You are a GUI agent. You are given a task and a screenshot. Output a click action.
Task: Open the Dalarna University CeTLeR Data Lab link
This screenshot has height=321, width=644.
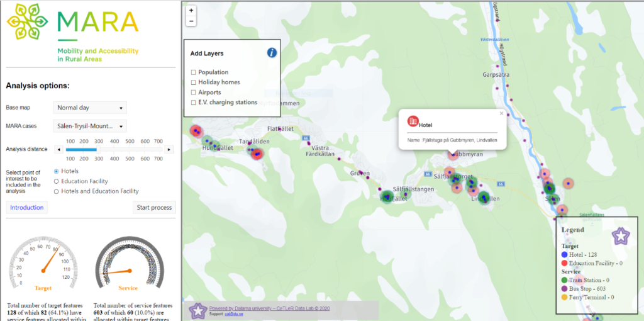point(269,308)
